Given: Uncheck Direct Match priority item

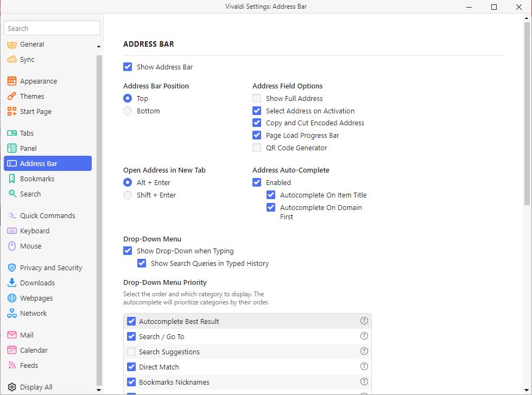Looking at the screenshot, I should (x=131, y=367).
